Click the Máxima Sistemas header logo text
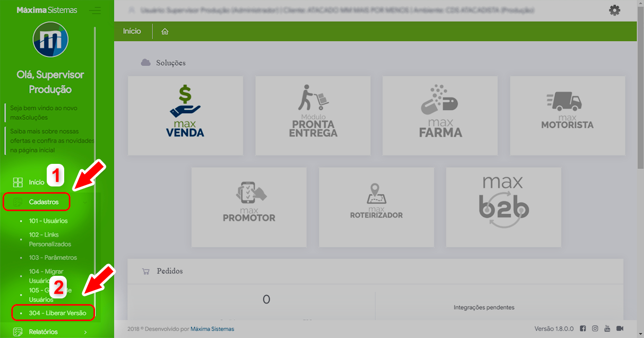This screenshot has height=338, width=644. [x=47, y=10]
